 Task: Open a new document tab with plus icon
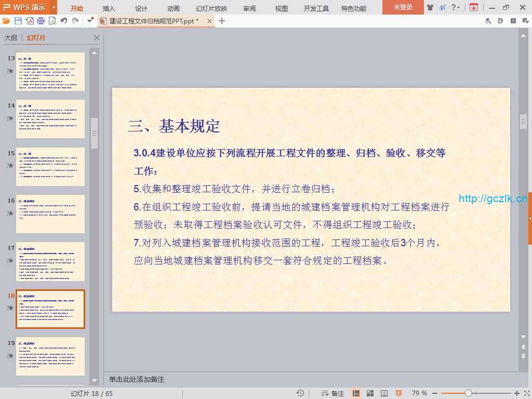[222, 21]
